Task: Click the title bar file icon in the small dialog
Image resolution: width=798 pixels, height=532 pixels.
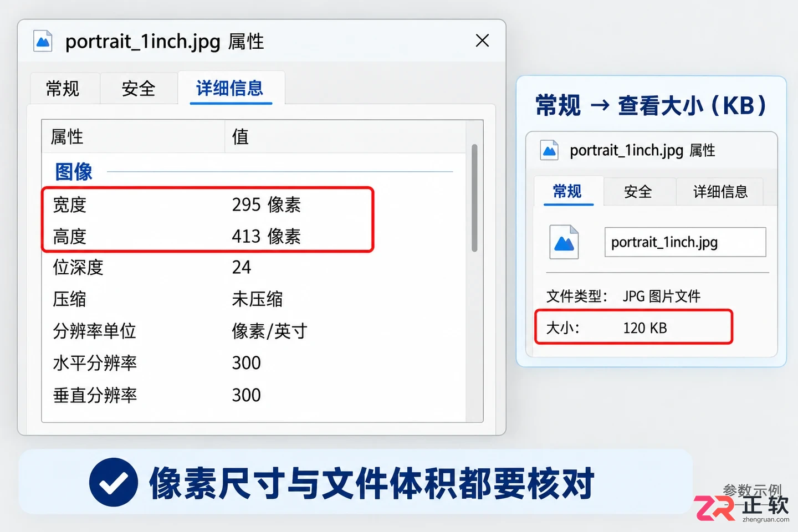Action: pos(549,150)
